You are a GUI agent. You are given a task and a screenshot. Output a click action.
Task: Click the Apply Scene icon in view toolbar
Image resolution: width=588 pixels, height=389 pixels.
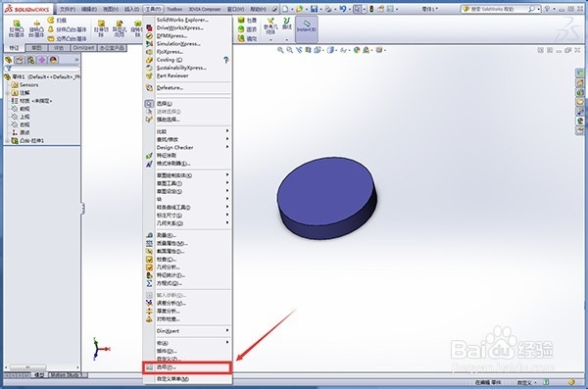click(366, 50)
